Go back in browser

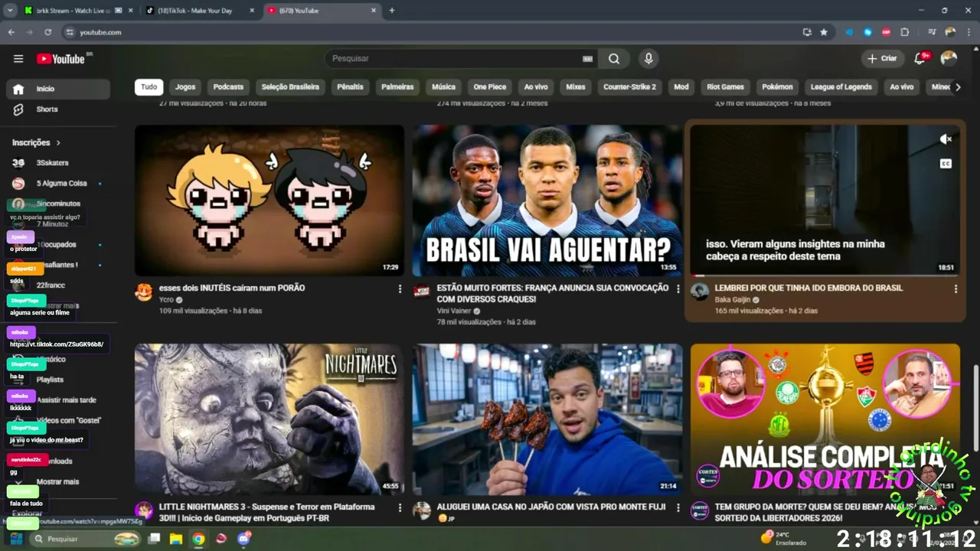tap(11, 32)
